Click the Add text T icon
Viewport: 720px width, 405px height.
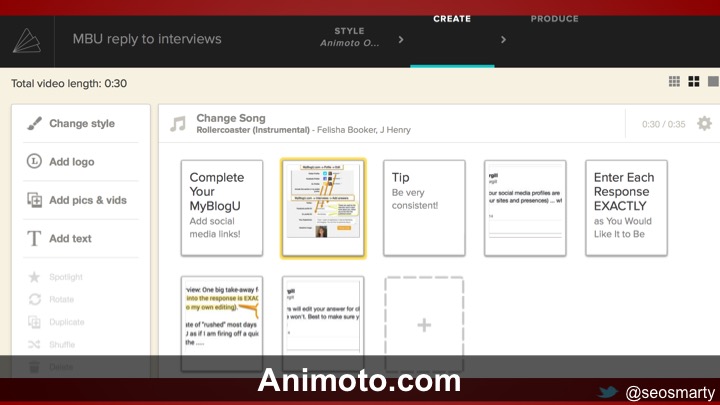pyautogui.click(x=34, y=238)
